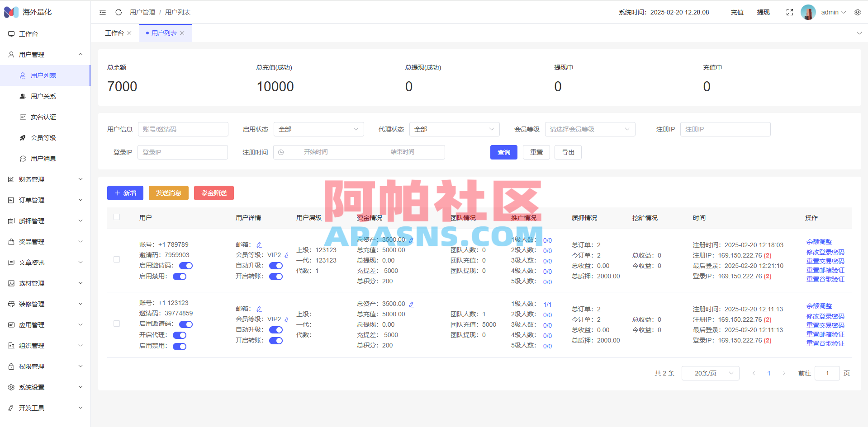
Task: Open the 财务管理 sidebar section icon
Action: pos(11,179)
